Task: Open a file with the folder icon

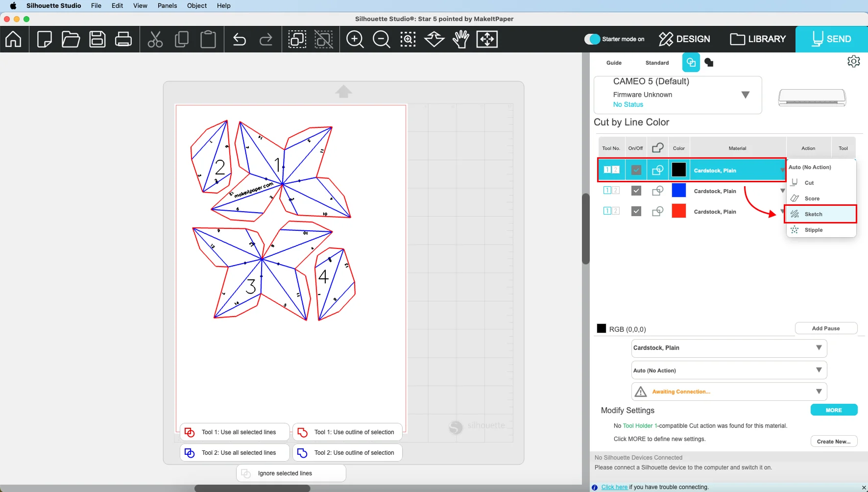Action: tap(71, 39)
